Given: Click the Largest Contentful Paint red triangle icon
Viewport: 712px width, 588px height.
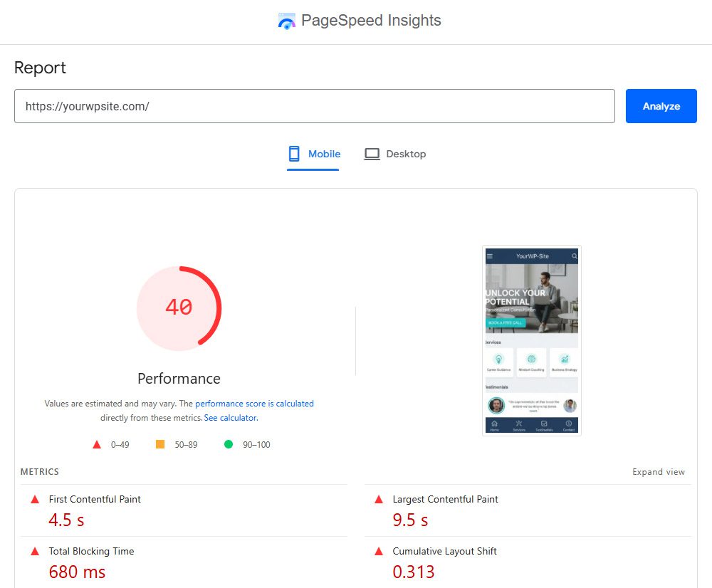Looking at the screenshot, I should 379,500.
